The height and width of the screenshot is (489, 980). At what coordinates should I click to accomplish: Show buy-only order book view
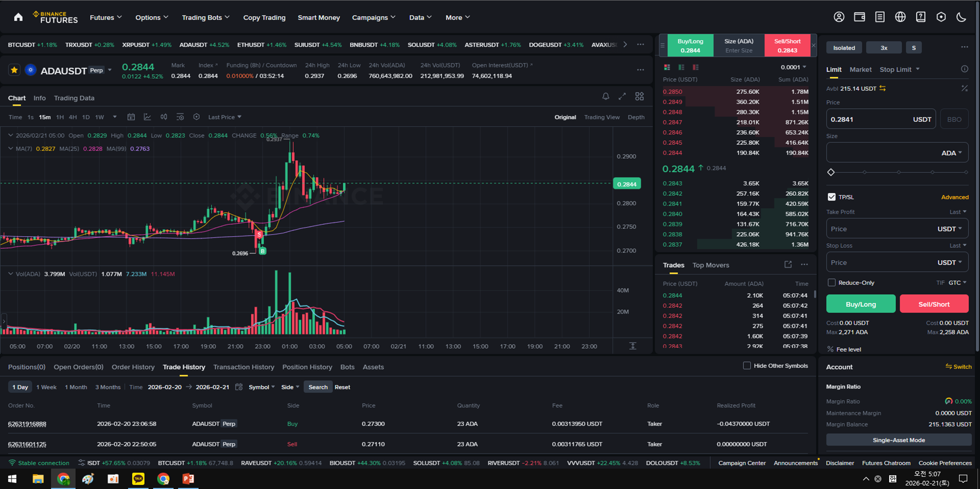point(681,67)
